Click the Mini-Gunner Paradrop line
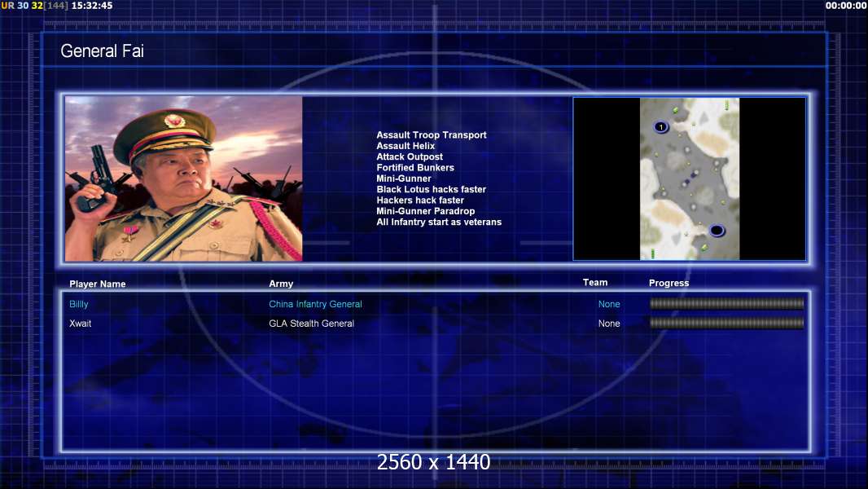The image size is (868, 489). [426, 211]
